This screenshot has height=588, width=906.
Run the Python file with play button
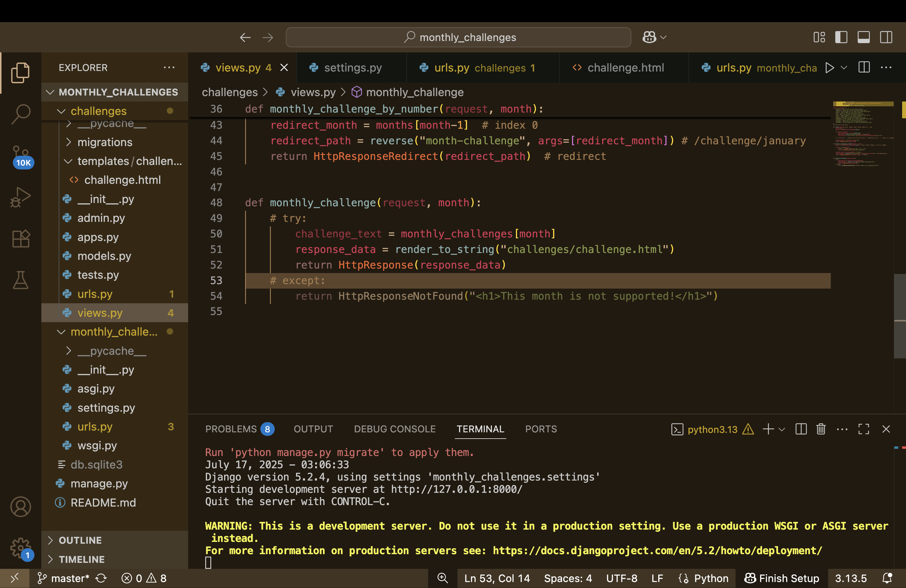click(x=830, y=68)
